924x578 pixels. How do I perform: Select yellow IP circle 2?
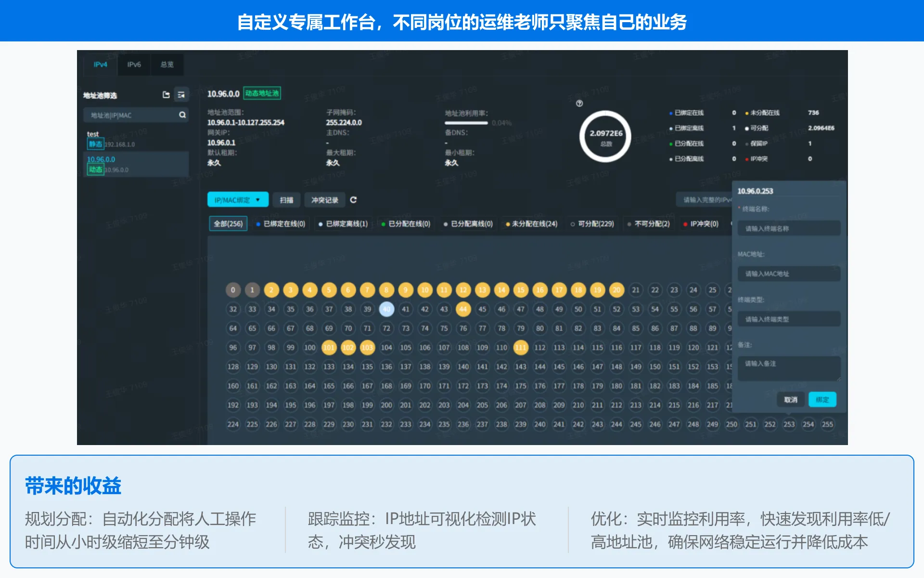point(271,290)
